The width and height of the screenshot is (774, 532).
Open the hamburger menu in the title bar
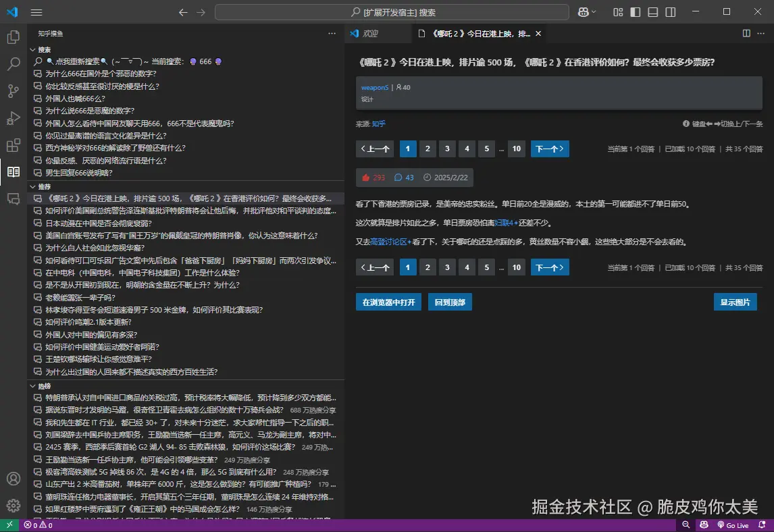[x=36, y=11]
